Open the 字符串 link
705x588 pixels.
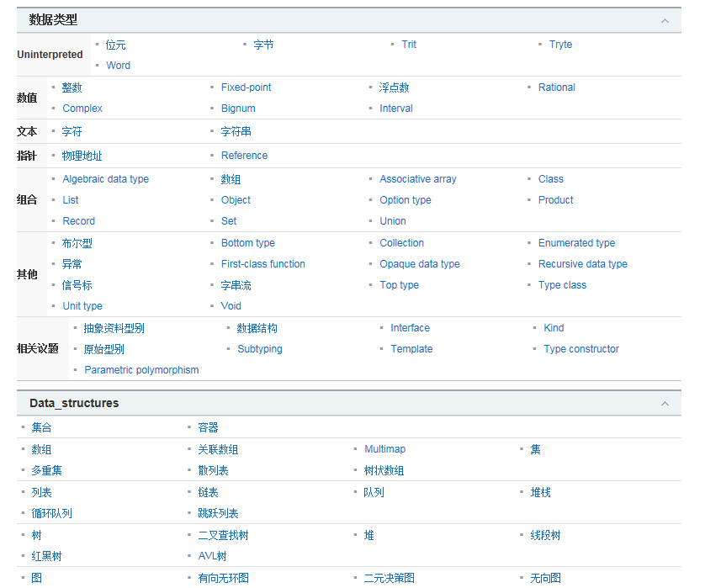click(x=236, y=132)
